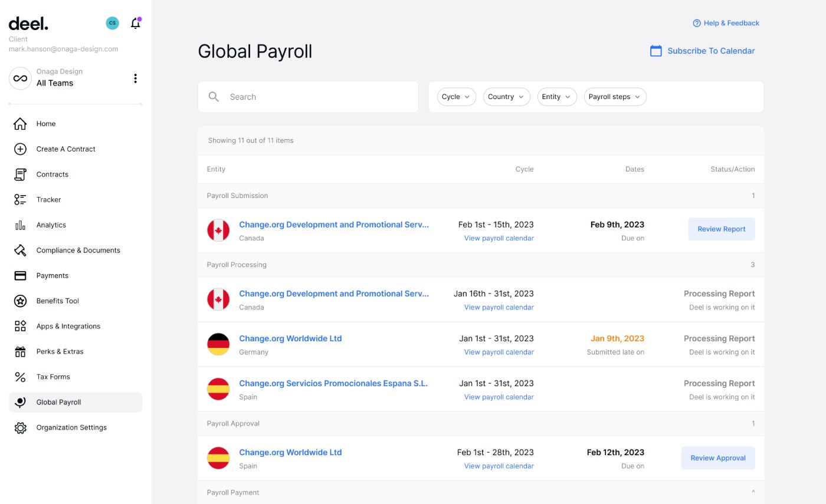Click the Entity column header

coord(216,169)
